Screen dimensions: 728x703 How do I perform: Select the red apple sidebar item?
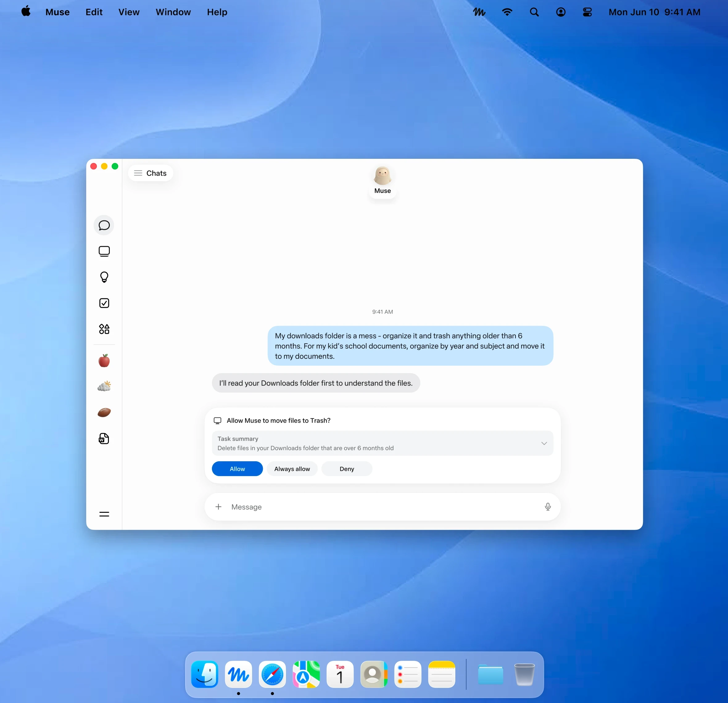point(104,360)
